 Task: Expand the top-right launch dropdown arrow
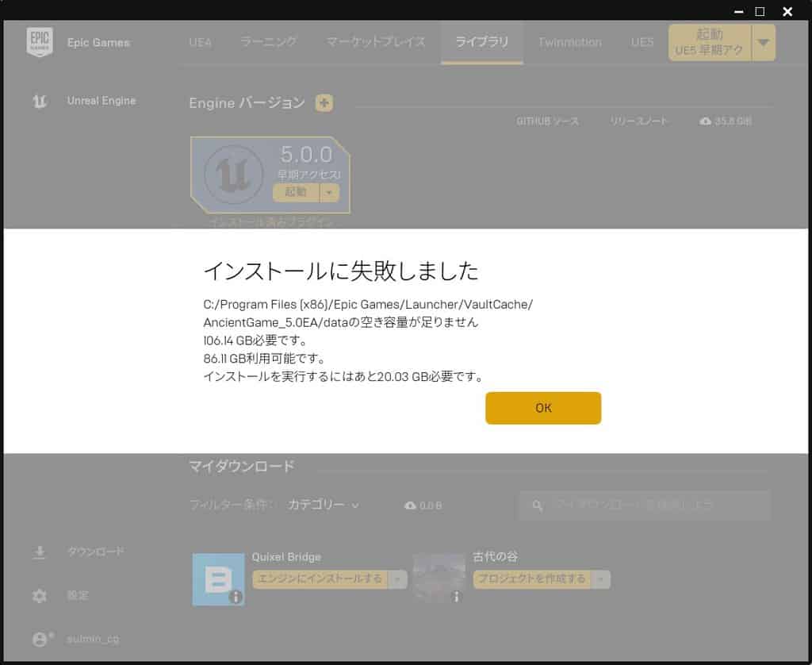coord(764,43)
